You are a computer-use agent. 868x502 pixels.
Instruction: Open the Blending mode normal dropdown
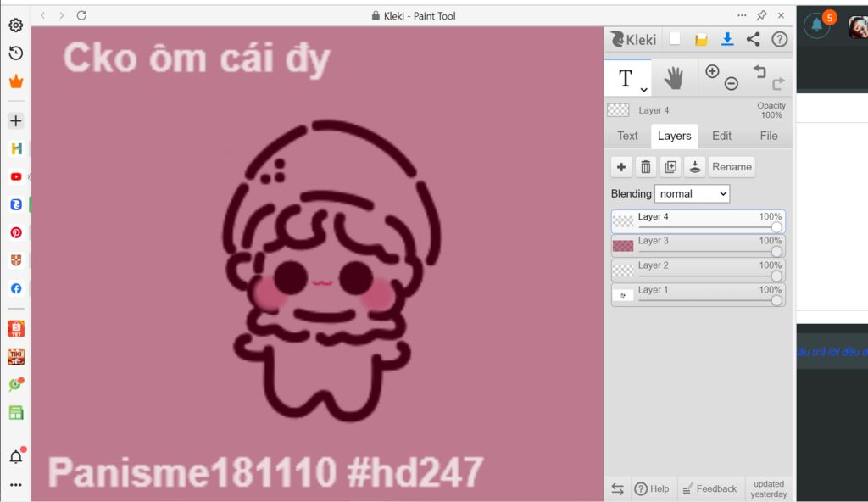[692, 194]
